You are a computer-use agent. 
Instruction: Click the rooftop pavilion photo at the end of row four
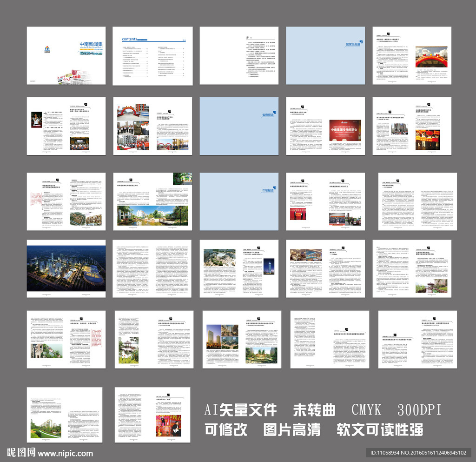(431, 286)
